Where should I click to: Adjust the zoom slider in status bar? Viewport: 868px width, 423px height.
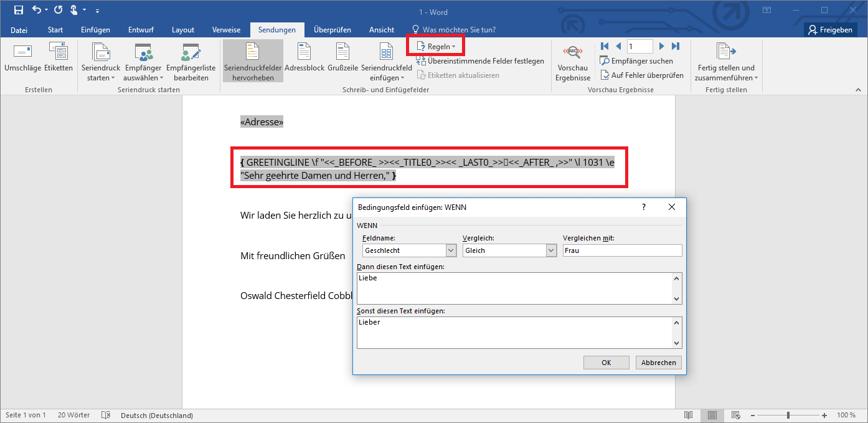tap(788, 415)
